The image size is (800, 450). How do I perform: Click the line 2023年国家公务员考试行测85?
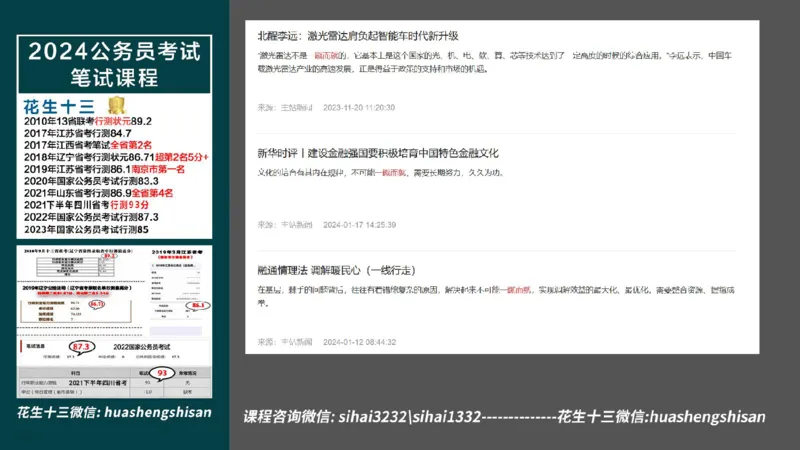pos(86,230)
